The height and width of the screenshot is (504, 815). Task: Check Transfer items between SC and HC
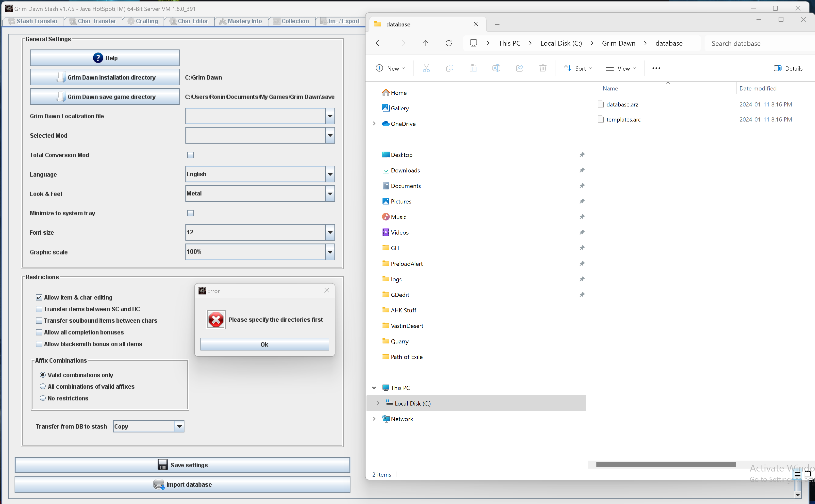39,309
